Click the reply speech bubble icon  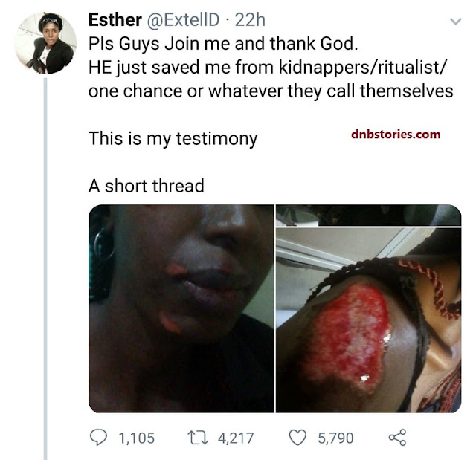click(x=98, y=437)
